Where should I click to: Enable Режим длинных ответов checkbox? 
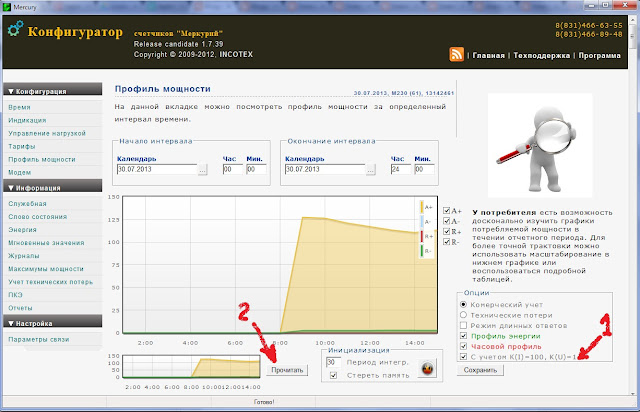pos(463,325)
